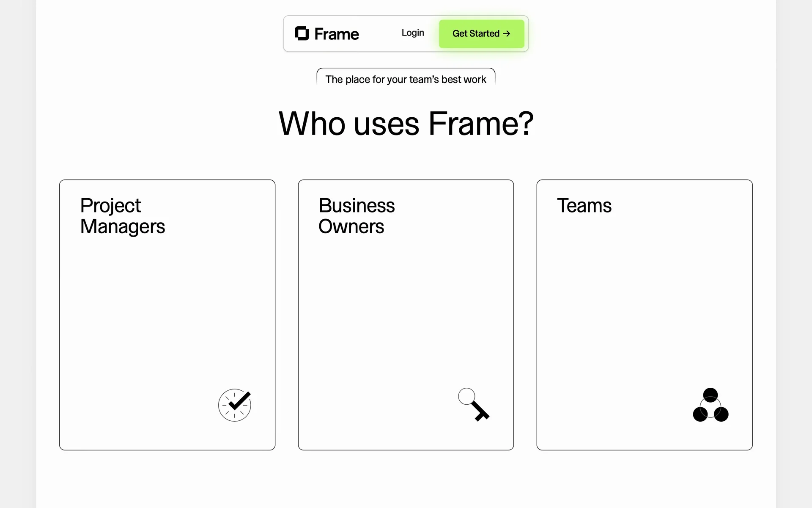Viewport: 812px width, 508px height.
Task: Open the Business Owners card
Action: (x=406, y=314)
